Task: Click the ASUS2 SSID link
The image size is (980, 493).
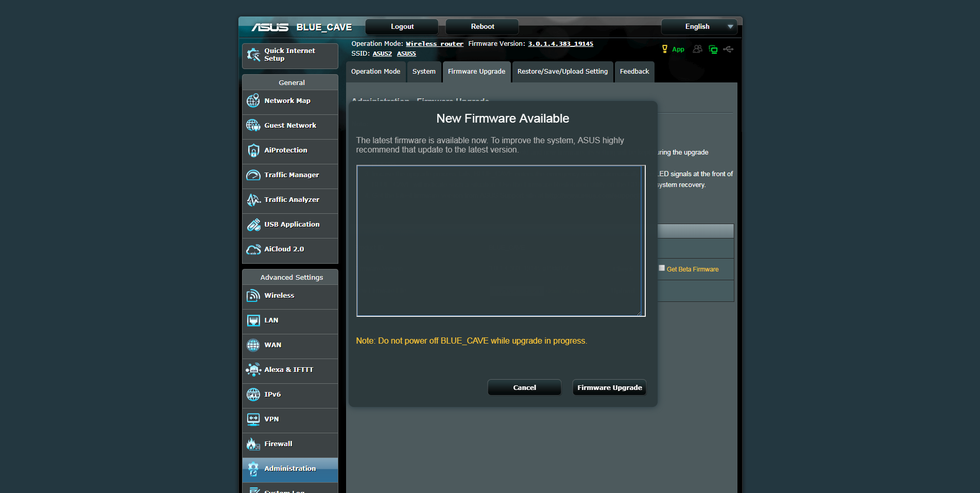Action: (382, 54)
